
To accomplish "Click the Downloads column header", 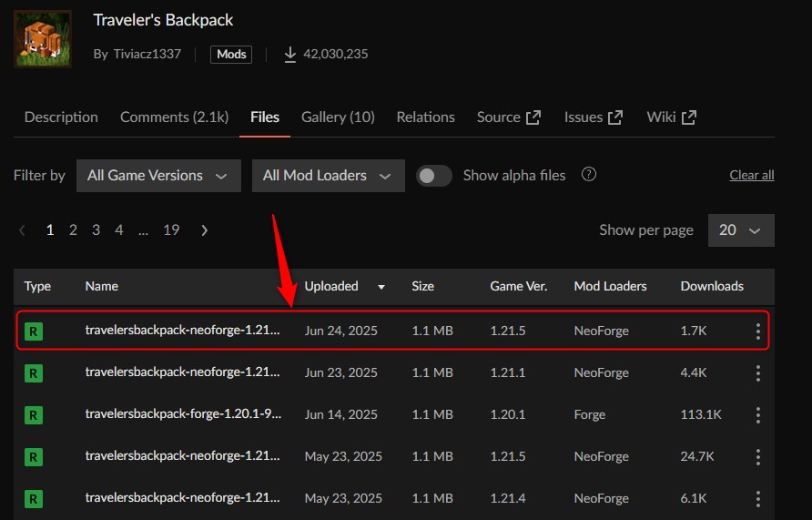I will tap(712, 286).
